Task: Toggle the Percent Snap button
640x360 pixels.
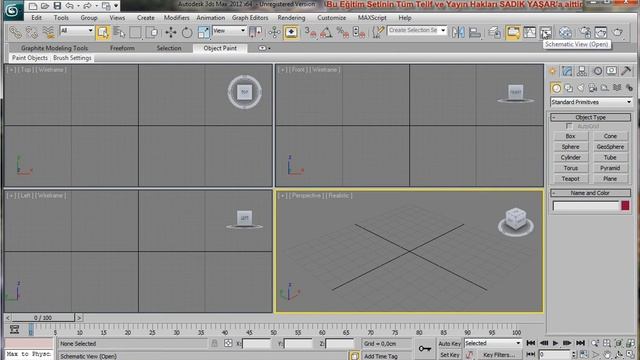Action: pos(342,32)
